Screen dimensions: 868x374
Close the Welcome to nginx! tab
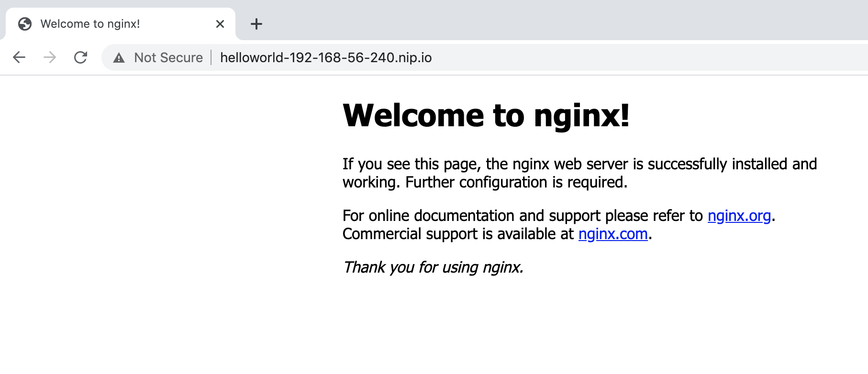[220, 24]
